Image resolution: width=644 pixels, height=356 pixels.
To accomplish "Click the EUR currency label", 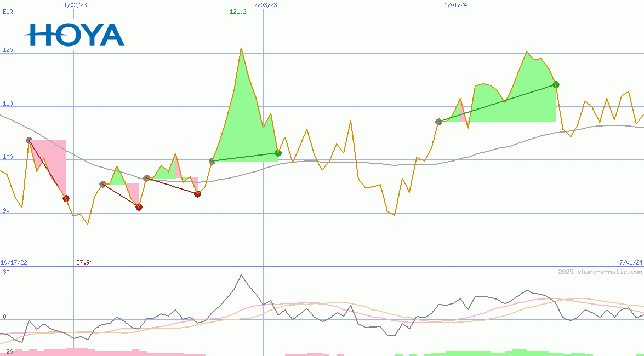I will point(8,10).
